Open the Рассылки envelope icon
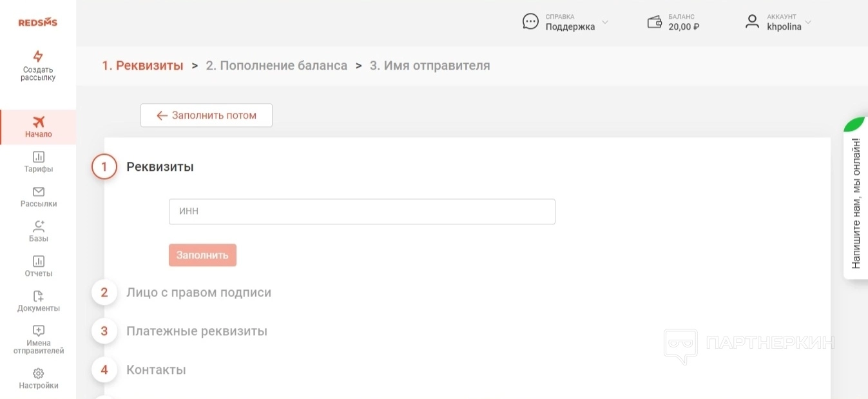Screen dimensions: 868x399 pyautogui.click(x=38, y=191)
